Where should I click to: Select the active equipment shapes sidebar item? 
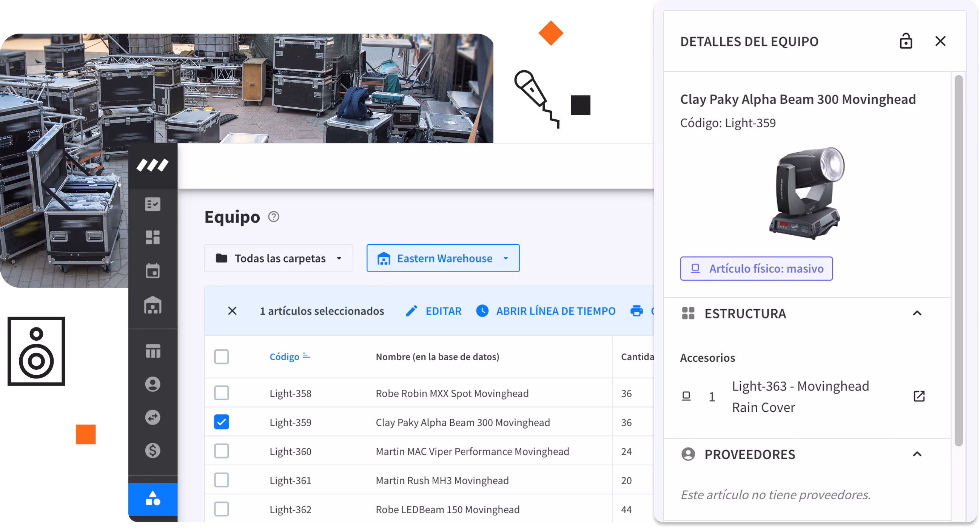click(x=153, y=499)
